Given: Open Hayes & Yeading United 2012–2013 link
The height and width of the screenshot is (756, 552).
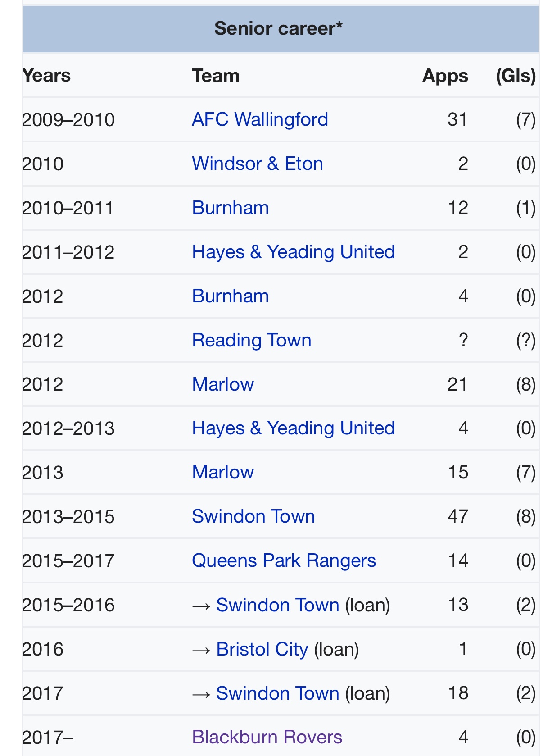Looking at the screenshot, I should point(293,428).
